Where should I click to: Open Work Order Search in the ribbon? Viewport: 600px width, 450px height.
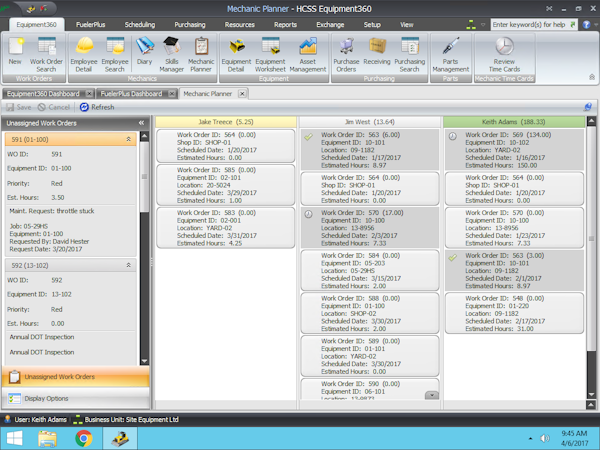46,54
